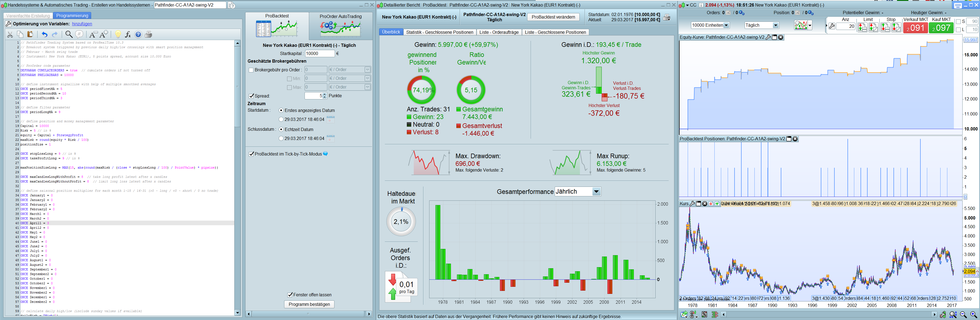Click the undo arrow icon
The height and width of the screenshot is (320, 980).
(x=45, y=35)
